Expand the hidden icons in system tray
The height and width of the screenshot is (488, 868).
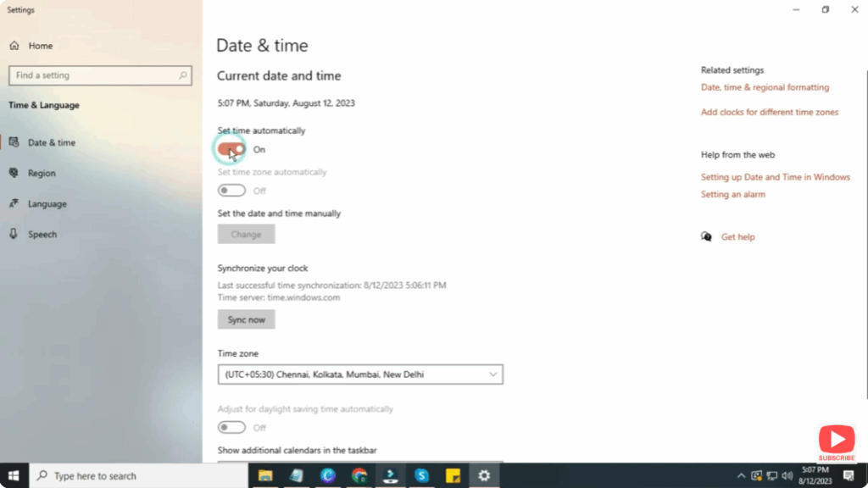[741, 475]
